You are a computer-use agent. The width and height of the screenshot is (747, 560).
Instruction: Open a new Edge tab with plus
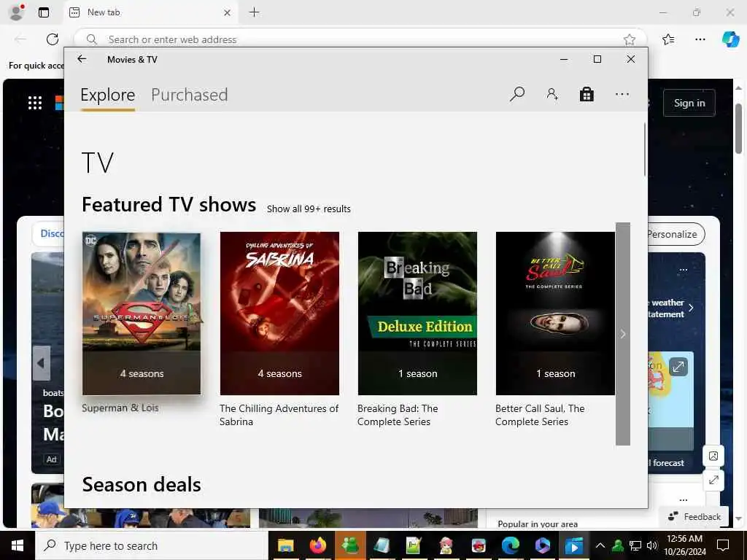click(x=255, y=12)
